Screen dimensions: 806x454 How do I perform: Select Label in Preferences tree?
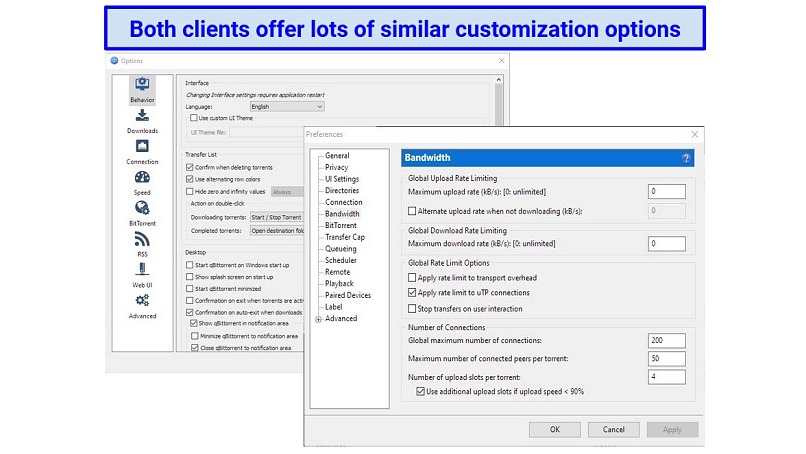pyautogui.click(x=334, y=306)
